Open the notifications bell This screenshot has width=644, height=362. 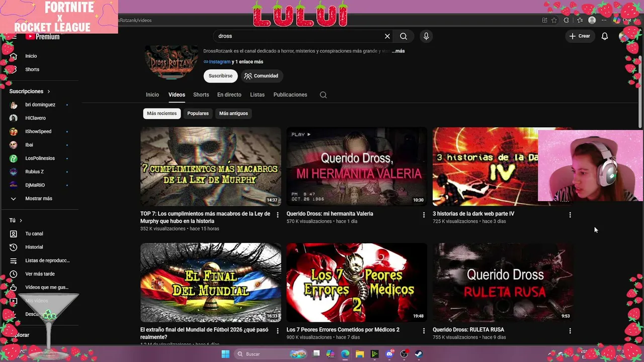pyautogui.click(x=605, y=36)
